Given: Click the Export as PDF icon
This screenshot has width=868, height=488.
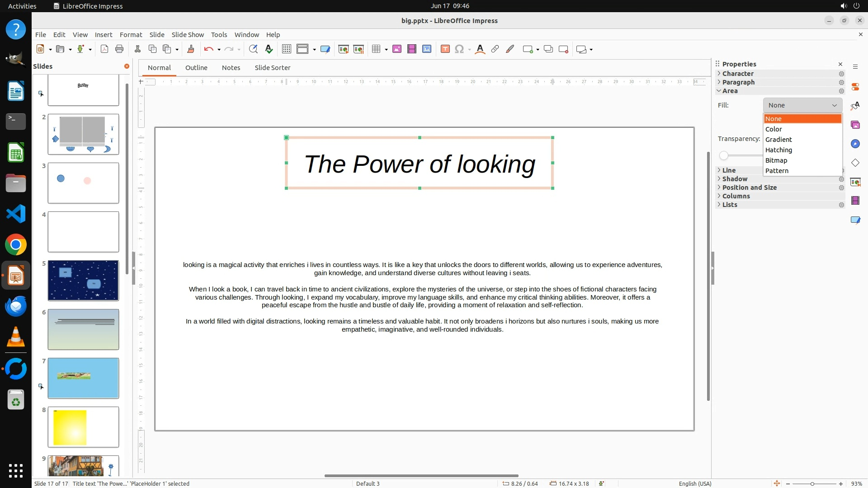Looking at the screenshot, I should pos(104,49).
